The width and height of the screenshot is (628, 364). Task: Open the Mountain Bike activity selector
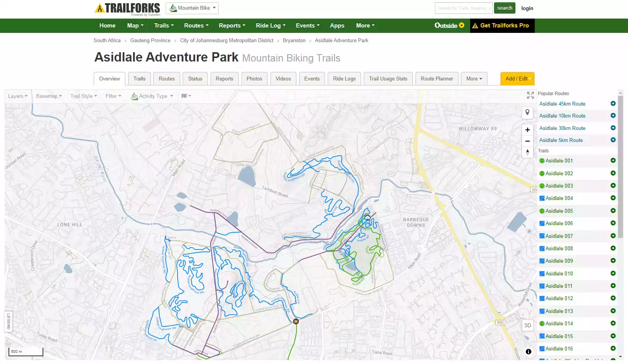pyautogui.click(x=192, y=8)
